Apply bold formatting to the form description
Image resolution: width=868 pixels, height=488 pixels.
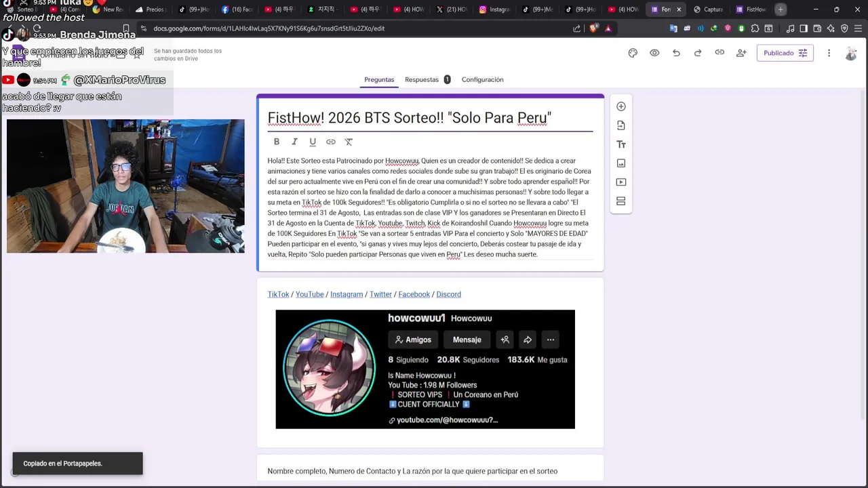pyautogui.click(x=277, y=142)
